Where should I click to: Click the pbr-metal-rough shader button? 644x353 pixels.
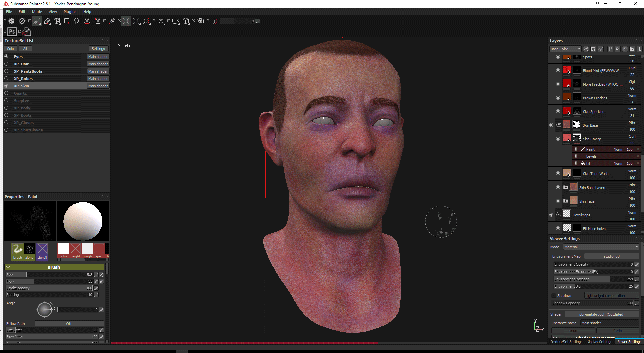tap(602, 314)
